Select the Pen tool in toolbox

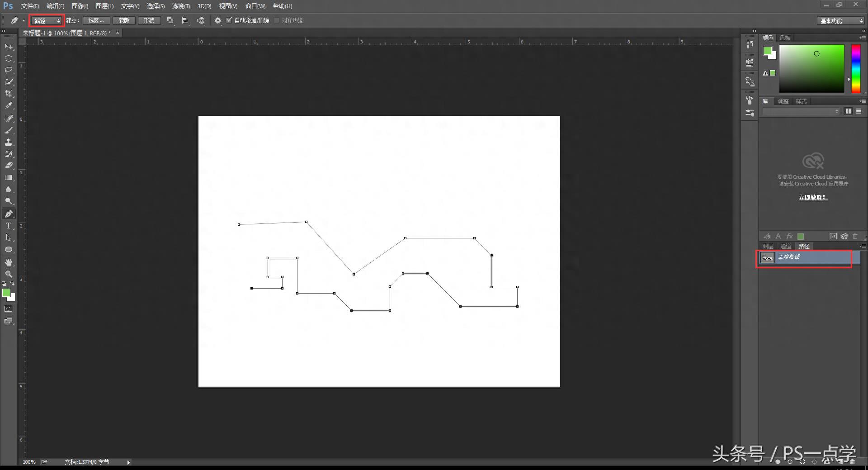pos(9,214)
